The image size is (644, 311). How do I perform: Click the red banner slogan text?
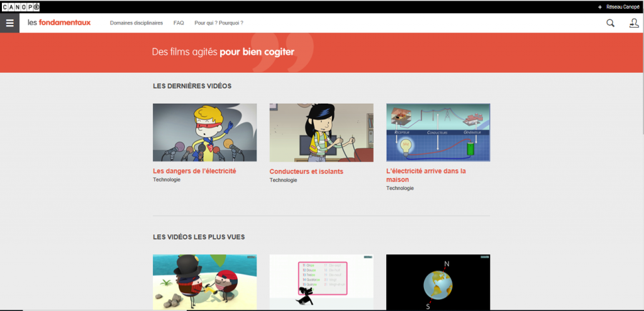pos(223,52)
